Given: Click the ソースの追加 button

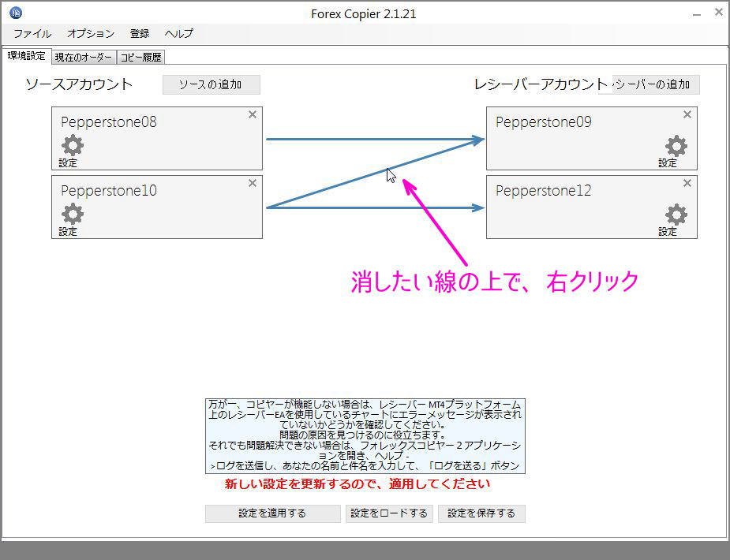Looking at the screenshot, I should click(x=211, y=84).
